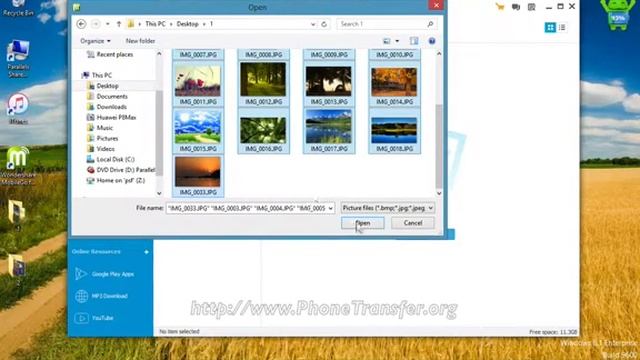Expand Desktop path chevron in address bar

[204, 24]
